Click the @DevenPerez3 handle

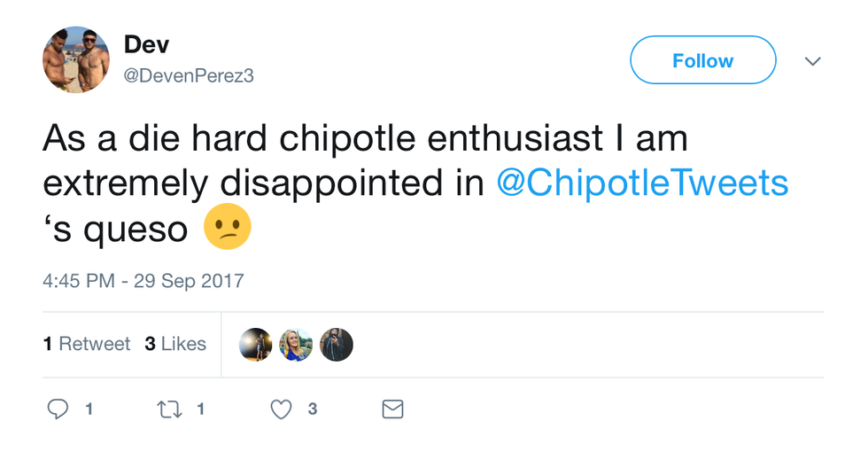tap(189, 76)
